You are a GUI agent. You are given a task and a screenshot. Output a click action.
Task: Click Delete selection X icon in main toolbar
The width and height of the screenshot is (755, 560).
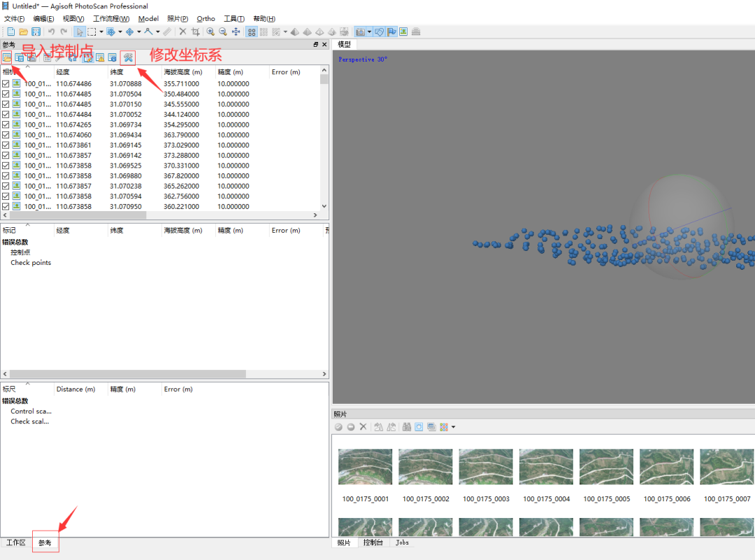[183, 31]
